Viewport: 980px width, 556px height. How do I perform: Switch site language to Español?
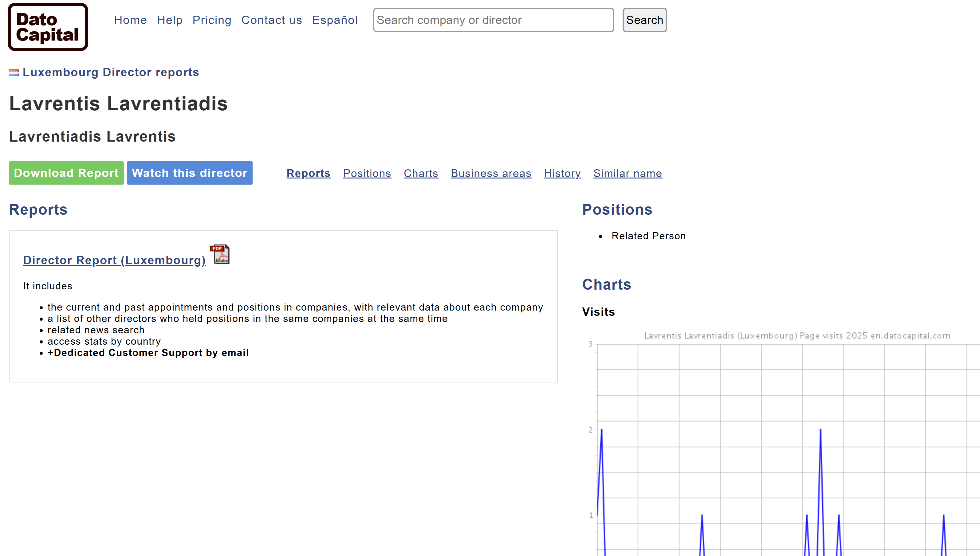(x=335, y=20)
